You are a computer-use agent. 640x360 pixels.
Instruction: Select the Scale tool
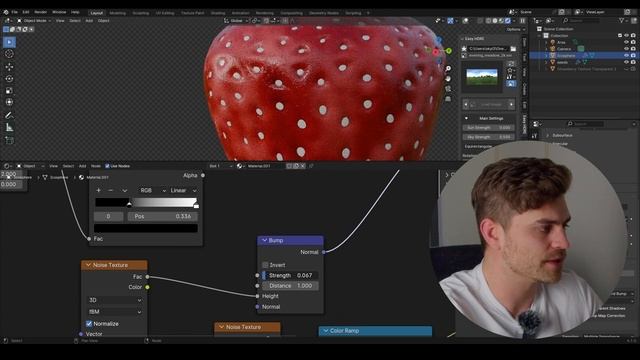pyautogui.click(x=9, y=90)
